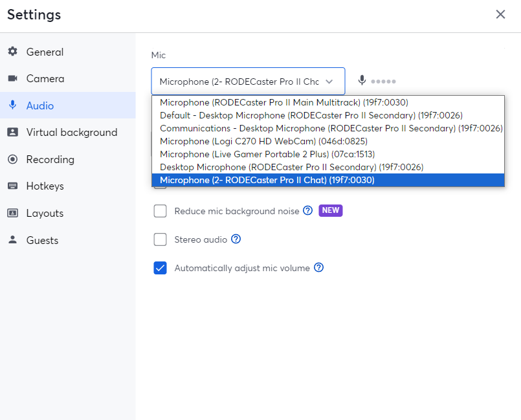521x420 pixels.
Task: Click the Settings title text
Action: point(34,15)
